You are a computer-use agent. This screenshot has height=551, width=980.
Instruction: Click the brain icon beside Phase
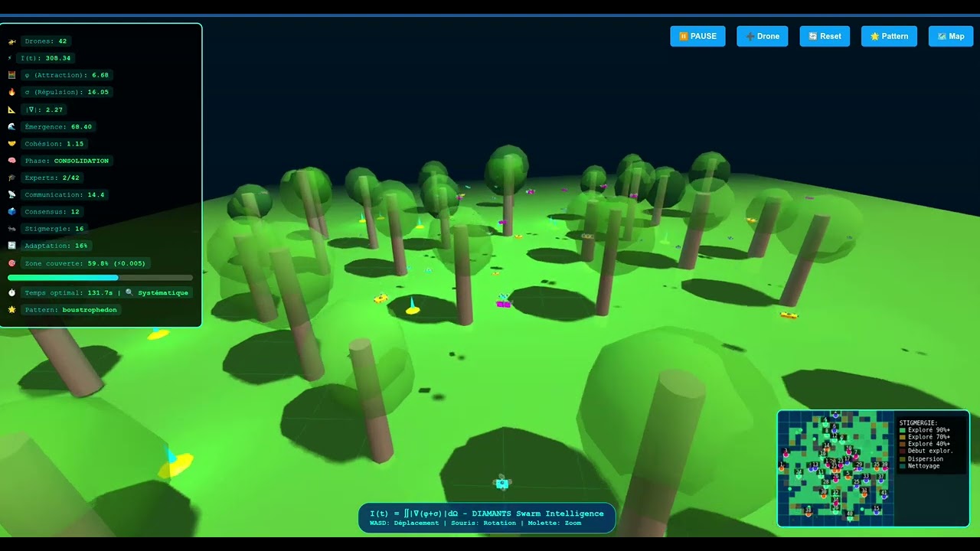pyautogui.click(x=11, y=161)
